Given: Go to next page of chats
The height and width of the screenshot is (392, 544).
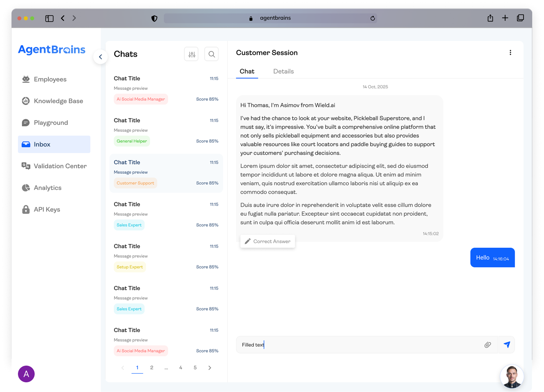Looking at the screenshot, I should pyautogui.click(x=210, y=368).
